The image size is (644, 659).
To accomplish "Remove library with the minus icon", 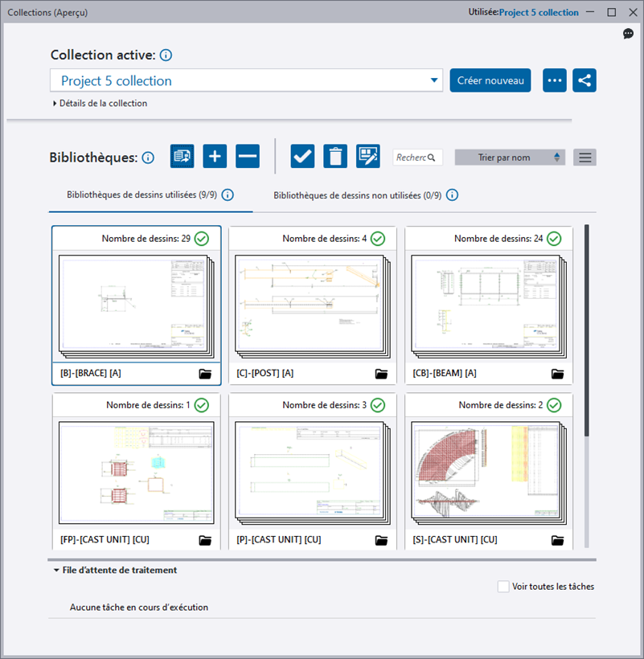I will [x=248, y=157].
